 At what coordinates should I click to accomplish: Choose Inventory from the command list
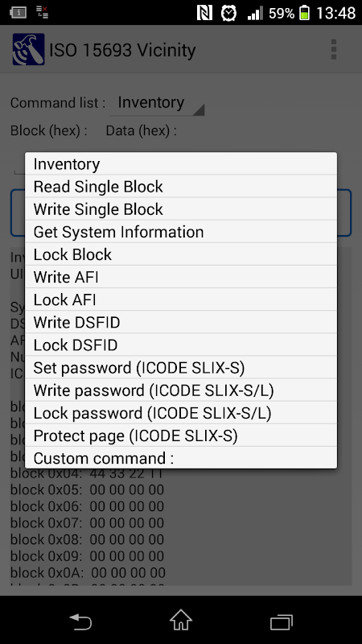pyautogui.click(x=181, y=164)
